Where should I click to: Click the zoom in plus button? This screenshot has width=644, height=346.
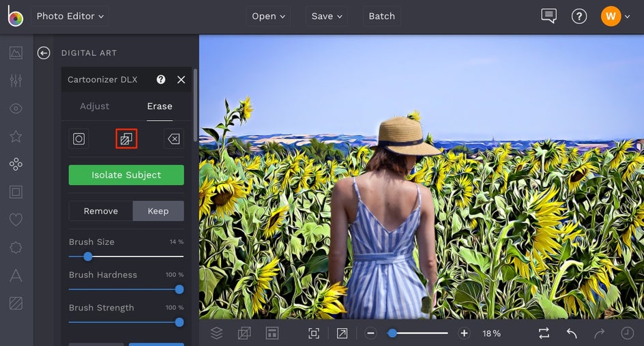coord(464,333)
